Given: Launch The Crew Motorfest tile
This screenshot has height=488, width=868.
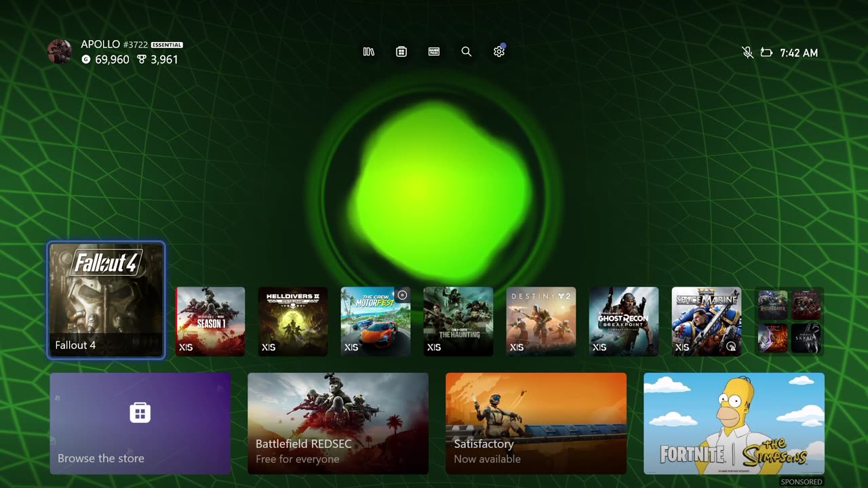Looking at the screenshot, I should [x=376, y=321].
